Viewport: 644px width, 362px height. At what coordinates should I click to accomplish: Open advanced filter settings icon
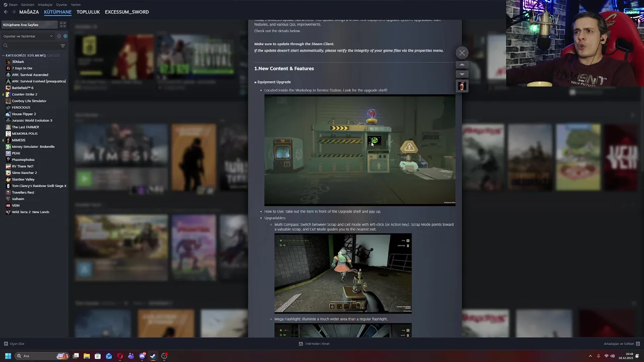point(63,46)
